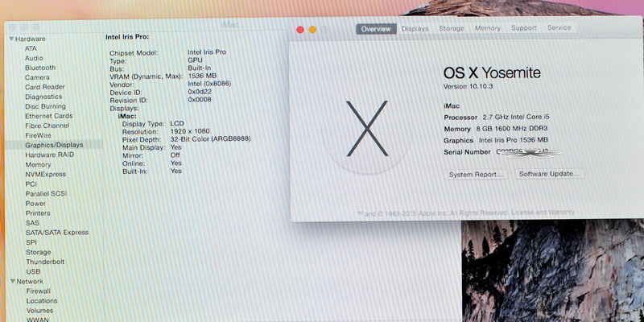Image resolution: width=644 pixels, height=322 pixels.
Task: Click the Vendor value Intel (0x8086)
Action: click(x=209, y=84)
